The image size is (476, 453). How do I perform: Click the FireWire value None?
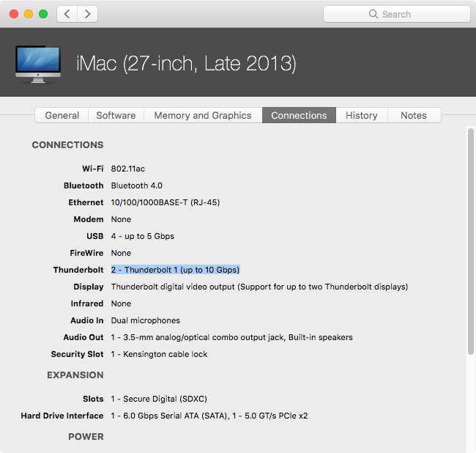[x=121, y=253]
